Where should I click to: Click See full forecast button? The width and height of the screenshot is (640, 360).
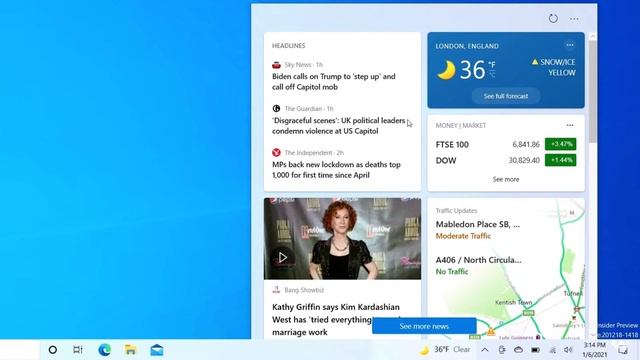pyautogui.click(x=506, y=96)
